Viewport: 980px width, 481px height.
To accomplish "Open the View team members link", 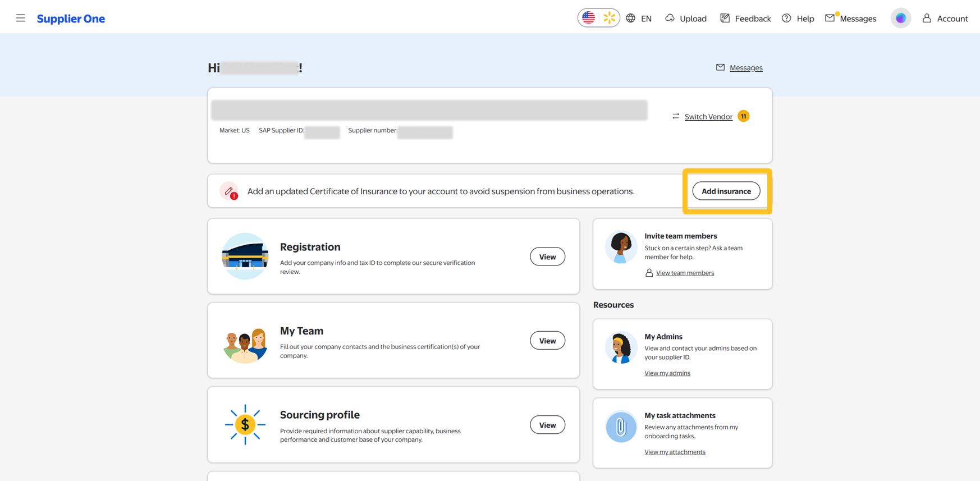I will 685,273.
